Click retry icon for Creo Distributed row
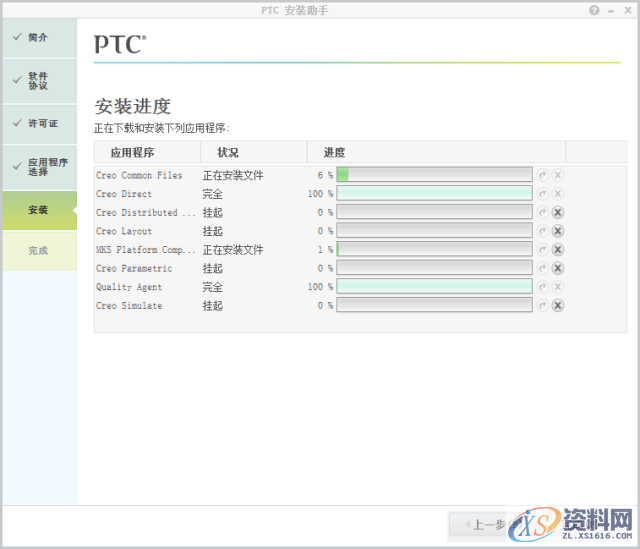The width and height of the screenshot is (640, 549). pyautogui.click(x=542, y=212)
